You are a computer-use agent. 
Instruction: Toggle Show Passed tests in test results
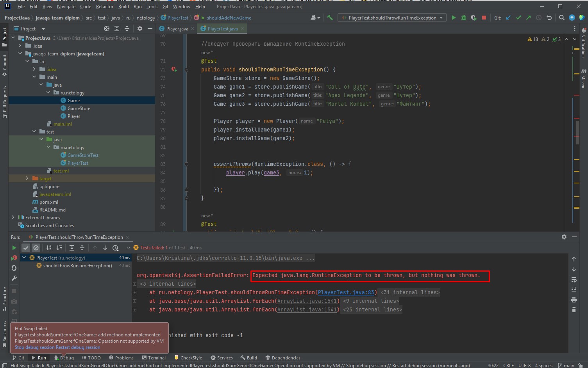coord(26,247)
